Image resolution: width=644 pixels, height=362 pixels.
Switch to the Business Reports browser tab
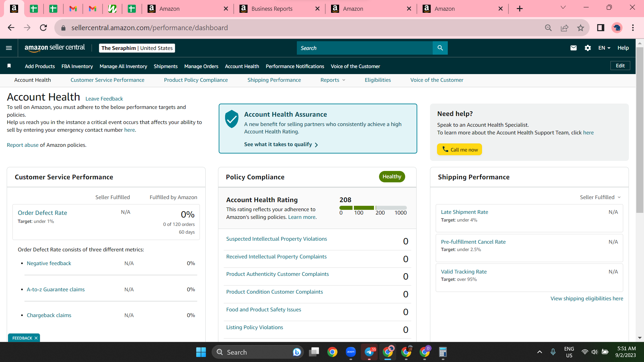280,9
